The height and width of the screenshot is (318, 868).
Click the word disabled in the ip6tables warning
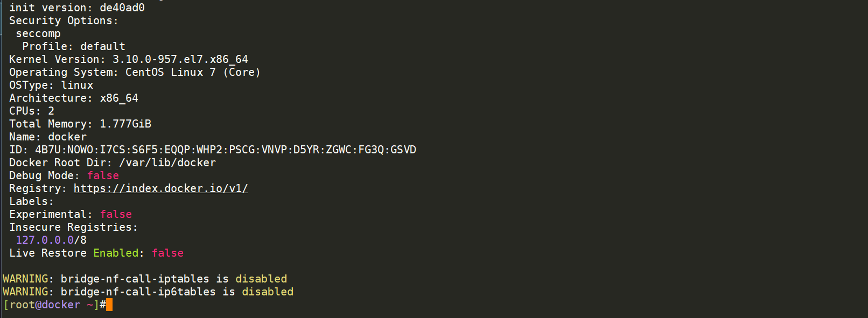click(x=268, y=292)
